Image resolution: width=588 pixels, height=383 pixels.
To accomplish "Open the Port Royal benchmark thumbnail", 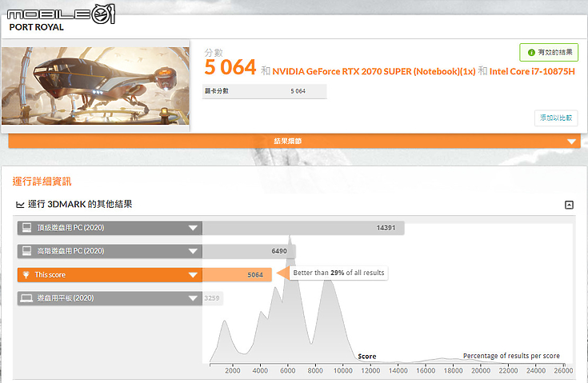I will (x=95, y=86).
